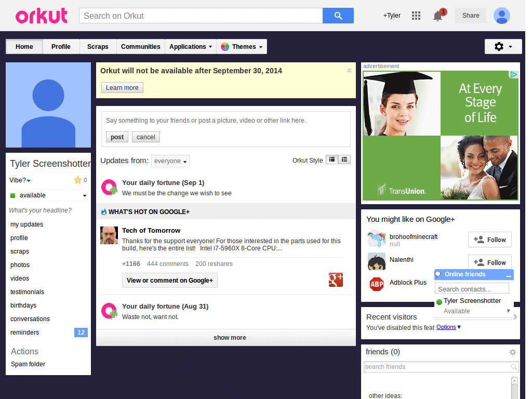Click the Share button
532x399 pixels.
471,16
